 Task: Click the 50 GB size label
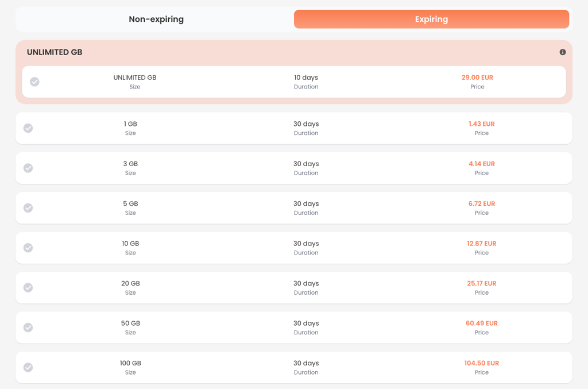[130, 323]
